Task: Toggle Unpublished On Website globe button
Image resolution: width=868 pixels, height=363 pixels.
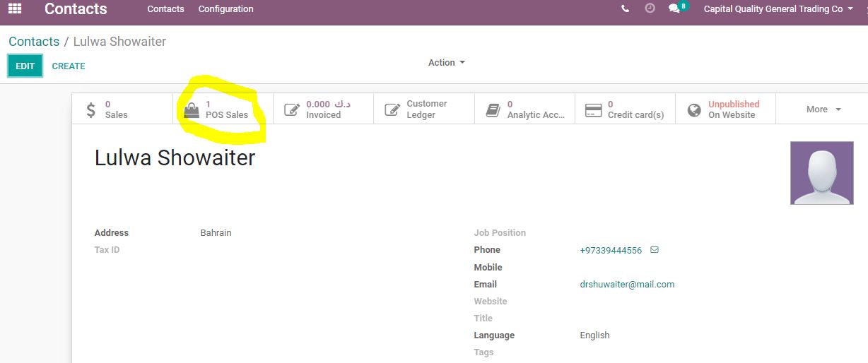Action: (725, 109)
